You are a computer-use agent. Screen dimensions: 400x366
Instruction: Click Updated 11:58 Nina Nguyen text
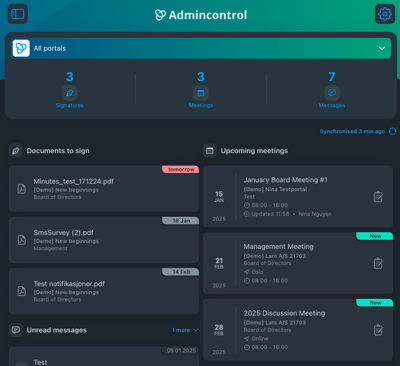point(288,214)
